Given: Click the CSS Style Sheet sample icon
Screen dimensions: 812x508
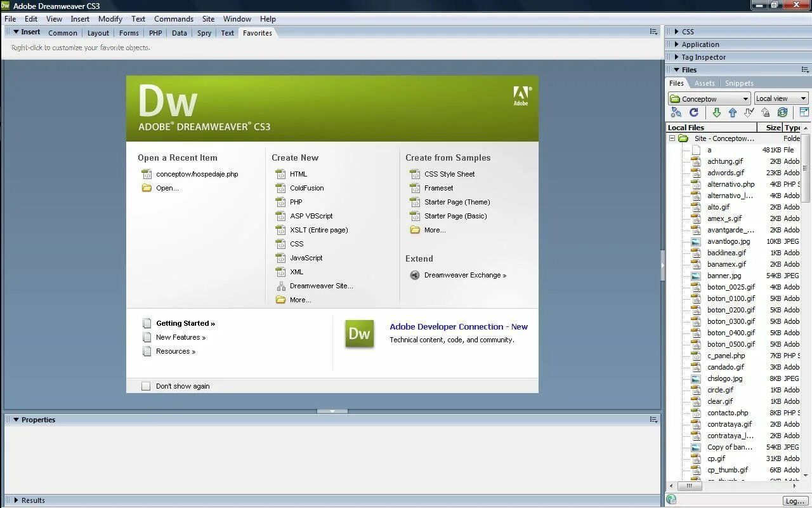Looking at the screenshot, I should tap(415, 174).
